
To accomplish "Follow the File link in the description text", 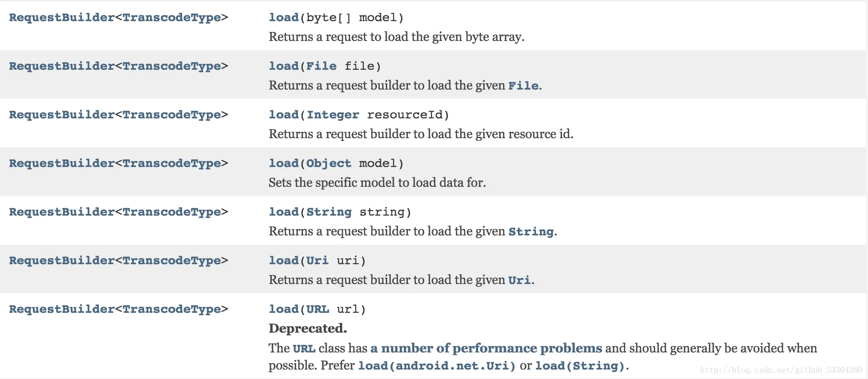I will click(523, 86).
